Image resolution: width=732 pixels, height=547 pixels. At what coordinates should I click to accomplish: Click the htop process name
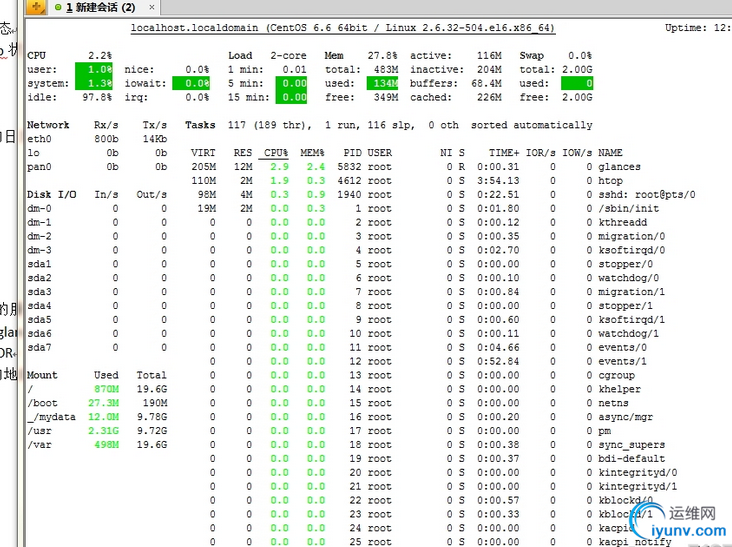click(x=611, y=181)
